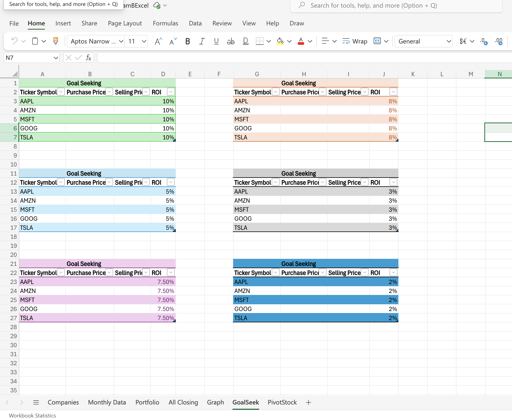Click the Insert Function fx icon
This screenshot has height=420, width=512.
point(88,58)
